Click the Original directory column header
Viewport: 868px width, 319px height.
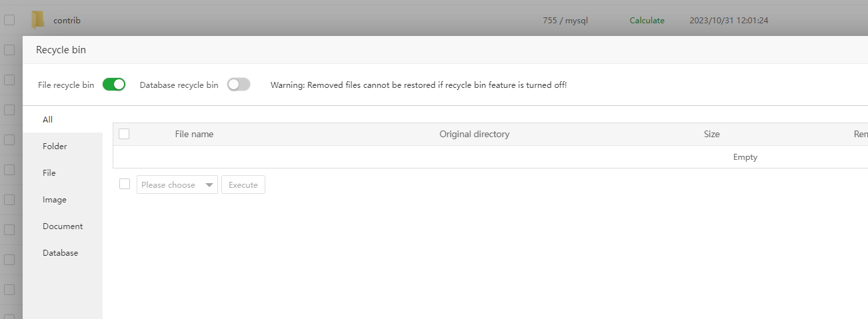tap(474, 134)
